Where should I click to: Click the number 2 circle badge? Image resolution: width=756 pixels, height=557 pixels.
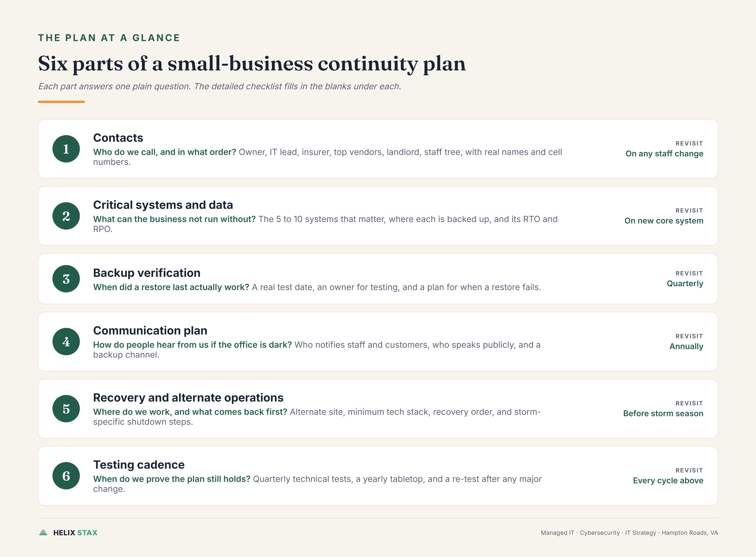(x=66, y=216)
